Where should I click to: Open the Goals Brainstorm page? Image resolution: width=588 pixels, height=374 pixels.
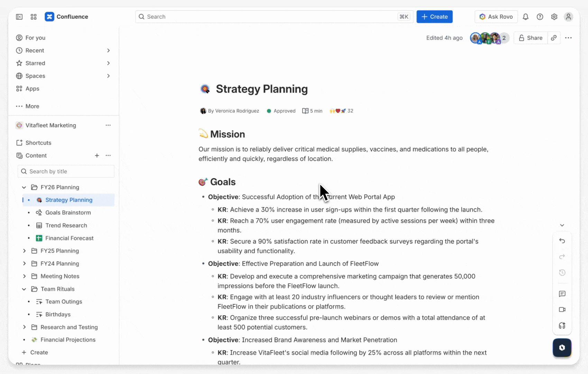[x=68, y=213]
